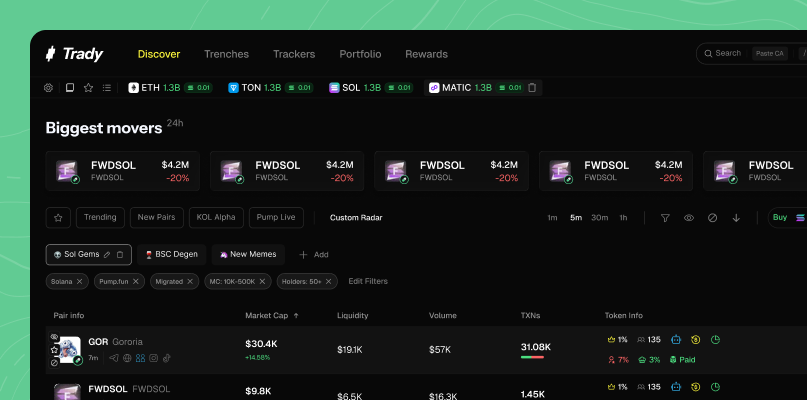Toggle the favorites star filter button
The image size is (807, 400).
coord(58,218)
